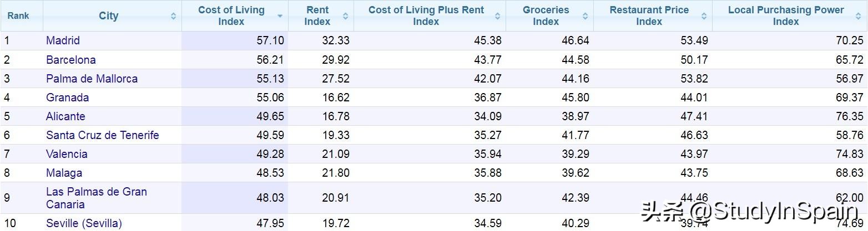Open Santa Cruz de Tenerife link
This screenshot has height=231, width=868.
click(102, 135)
